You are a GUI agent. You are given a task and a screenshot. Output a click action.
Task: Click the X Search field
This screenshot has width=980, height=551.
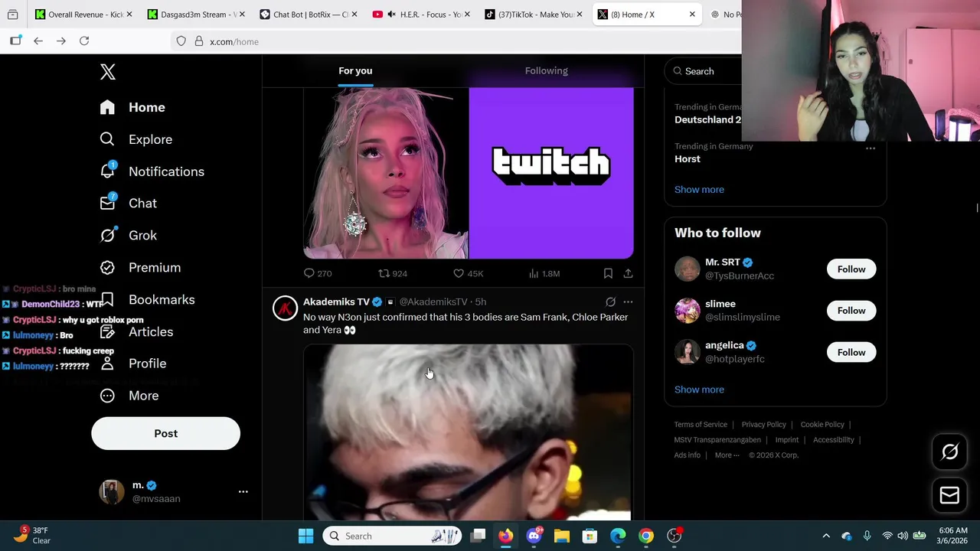point(703,71)
